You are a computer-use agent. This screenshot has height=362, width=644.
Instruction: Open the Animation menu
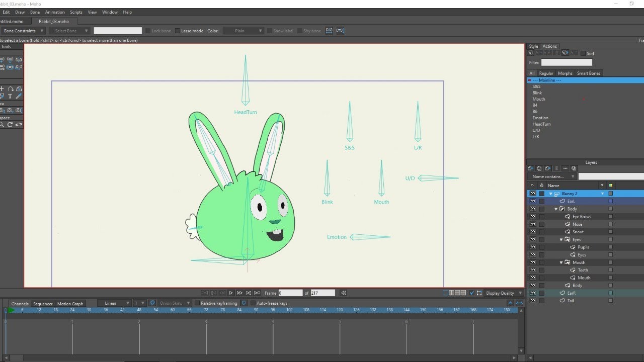click(55, 12)
